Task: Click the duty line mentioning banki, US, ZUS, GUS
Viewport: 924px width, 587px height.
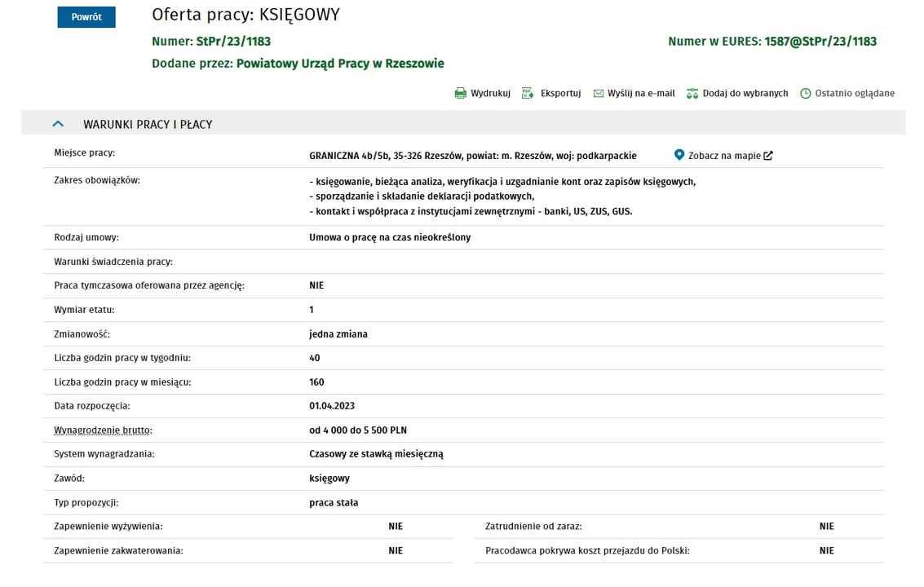Action: pos(471,211)
